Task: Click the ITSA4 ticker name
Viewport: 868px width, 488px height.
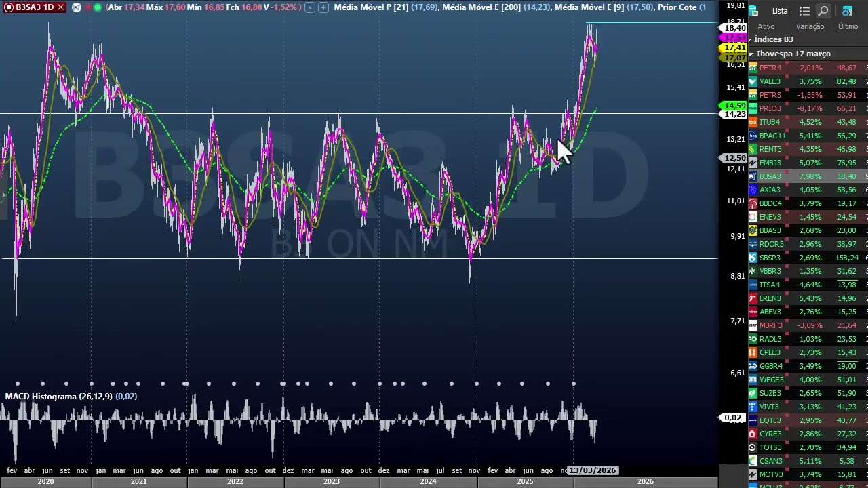Action: pos(770,285)
